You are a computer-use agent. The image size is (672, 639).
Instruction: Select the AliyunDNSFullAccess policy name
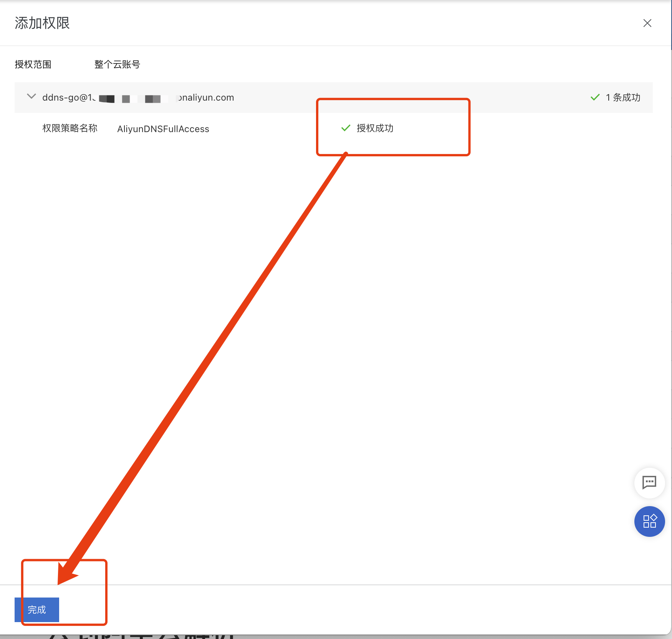pyautogui.click(x=163, y=129)
